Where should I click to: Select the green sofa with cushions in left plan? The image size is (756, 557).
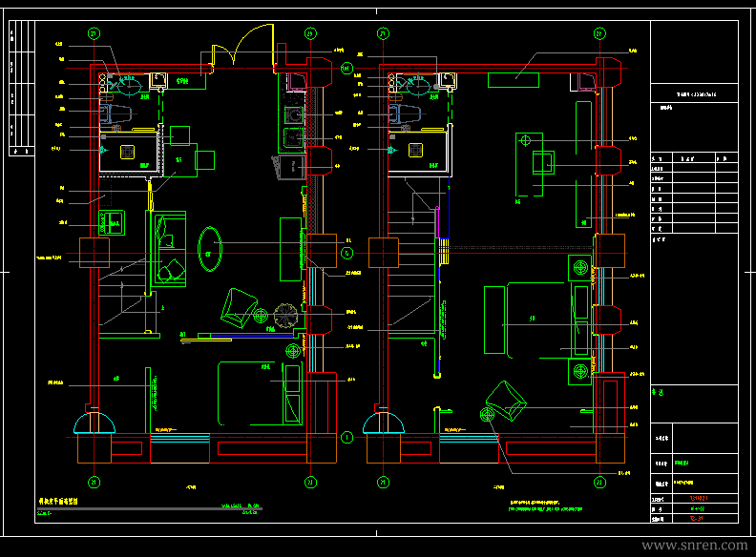(x=171, y=249)
